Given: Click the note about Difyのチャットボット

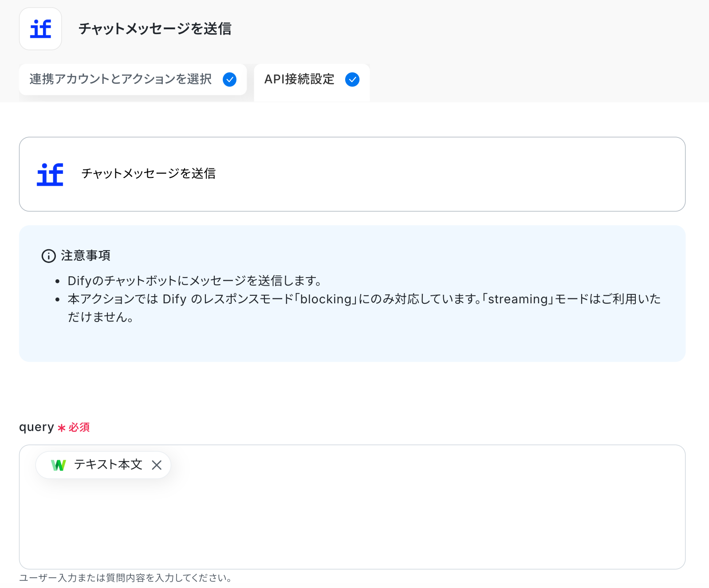Looking at the screenshot, I should [x=194, y=281].
